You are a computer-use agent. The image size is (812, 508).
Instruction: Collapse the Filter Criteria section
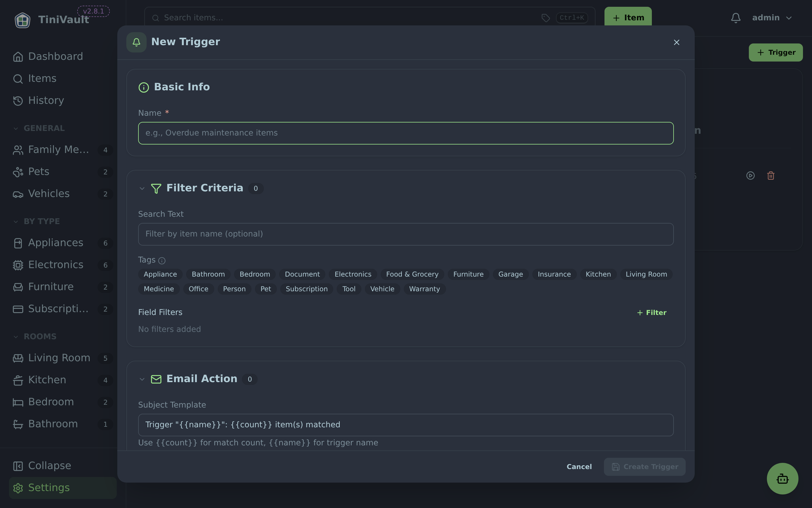pyautogui.click(x=142, y=189)
